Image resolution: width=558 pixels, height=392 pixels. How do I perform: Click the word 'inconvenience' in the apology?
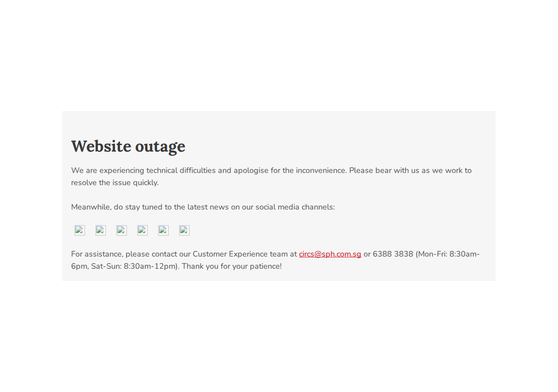pyautogui.click(x=321, y=170)
